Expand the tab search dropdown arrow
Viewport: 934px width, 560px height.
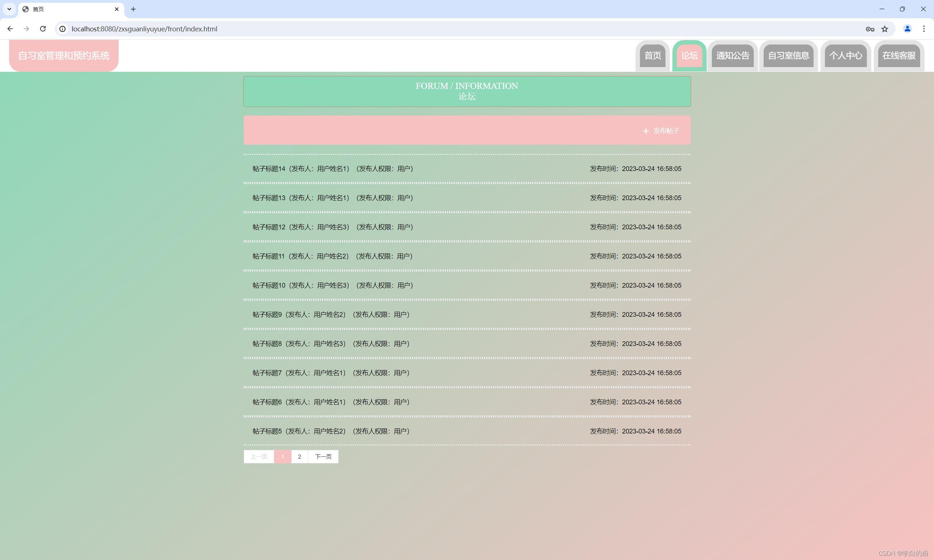[9, 9]
